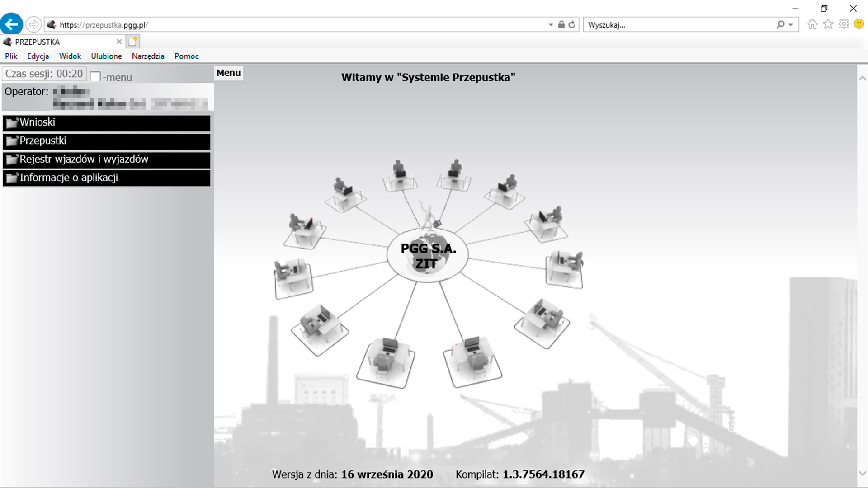Open the Widok menu

coord(70,56)
